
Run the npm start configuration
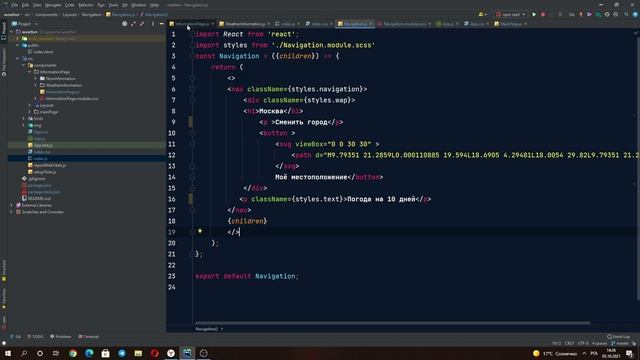tap(534, 14)
